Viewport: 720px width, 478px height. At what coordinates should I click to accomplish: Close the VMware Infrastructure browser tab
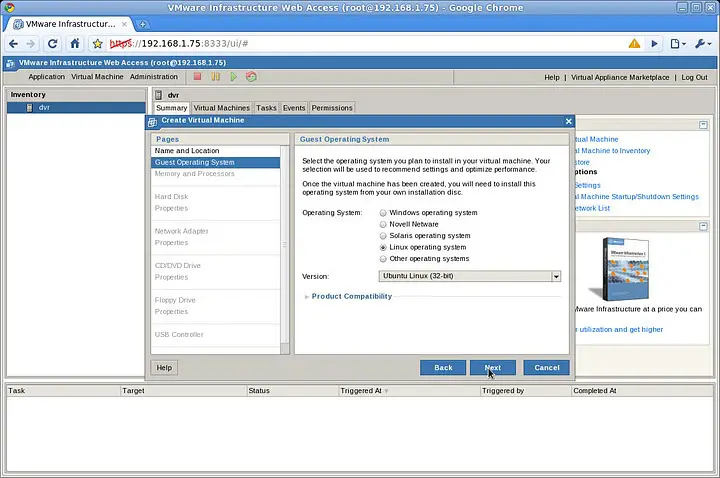tap(124, 24)
